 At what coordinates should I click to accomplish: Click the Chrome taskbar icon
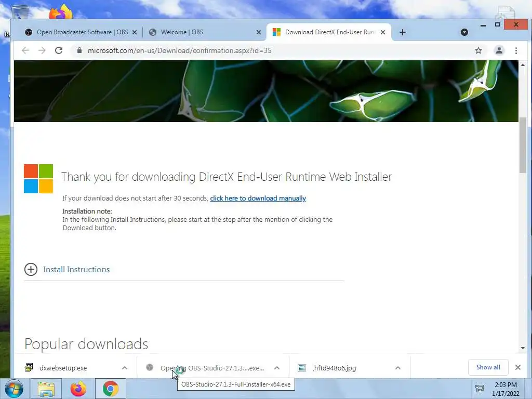click(x=110, y=389)
